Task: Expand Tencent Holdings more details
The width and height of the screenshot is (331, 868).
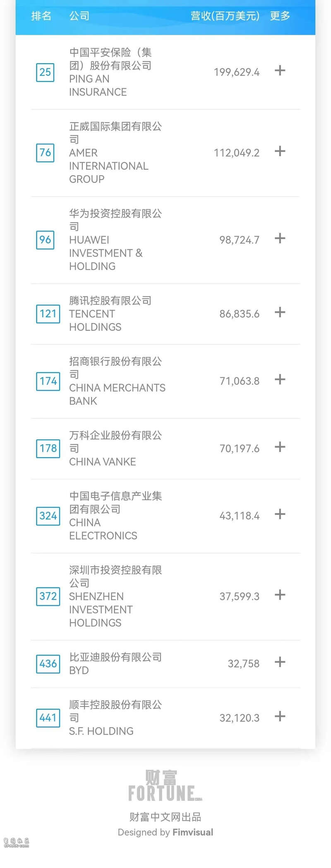Action: (x=280, y=312)
